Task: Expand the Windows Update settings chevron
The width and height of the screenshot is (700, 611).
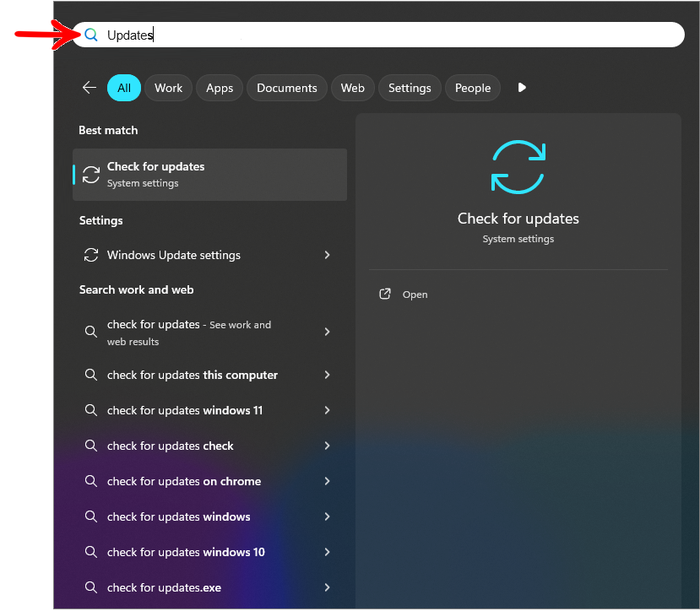Action: (328, 255)
